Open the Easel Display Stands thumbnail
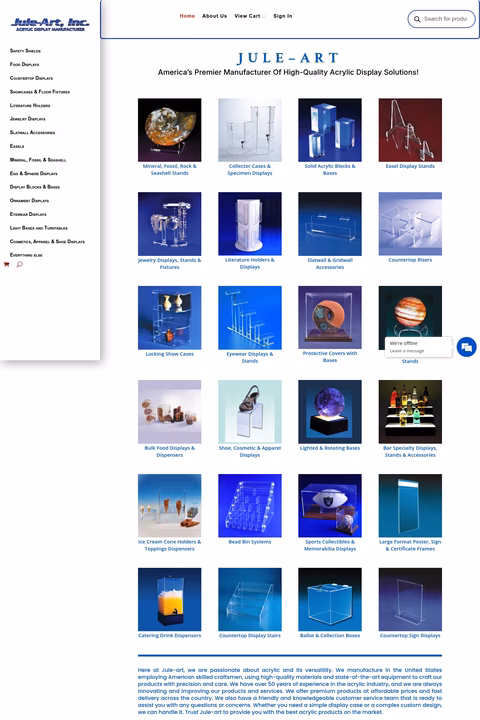 pyautogui.click(x=410, y=130)
